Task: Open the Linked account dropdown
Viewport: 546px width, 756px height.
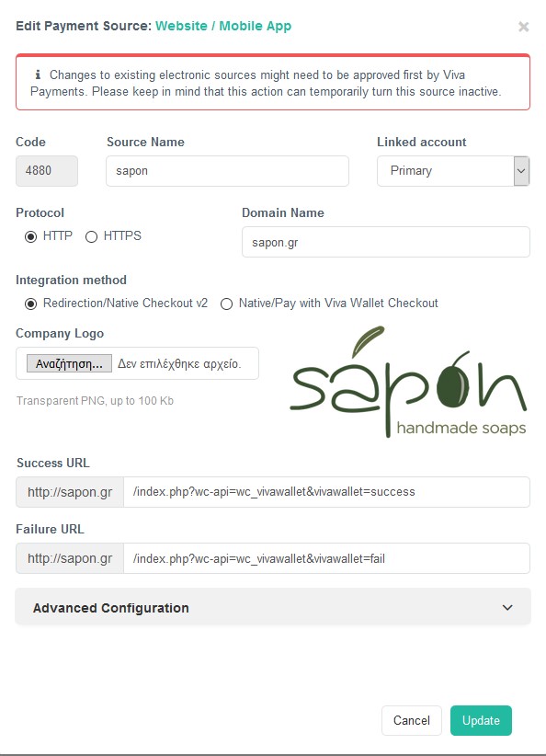Action: tap(454, 170)
